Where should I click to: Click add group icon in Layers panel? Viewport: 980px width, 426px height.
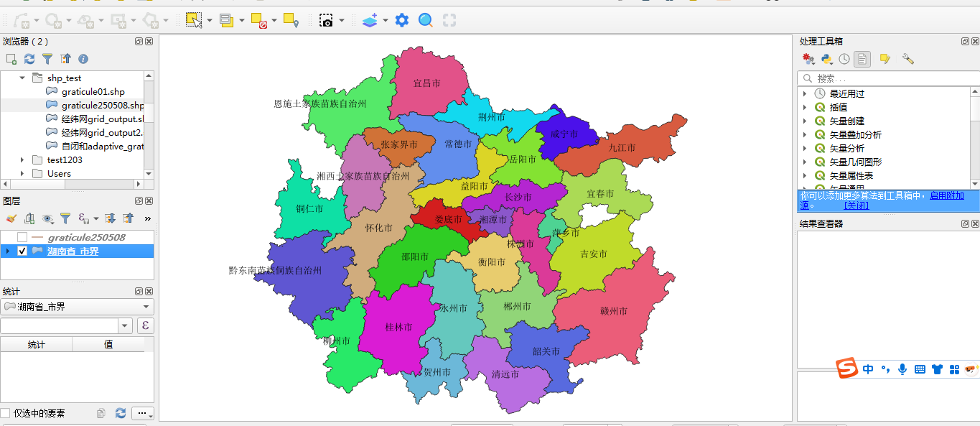[x=29, y=218]
